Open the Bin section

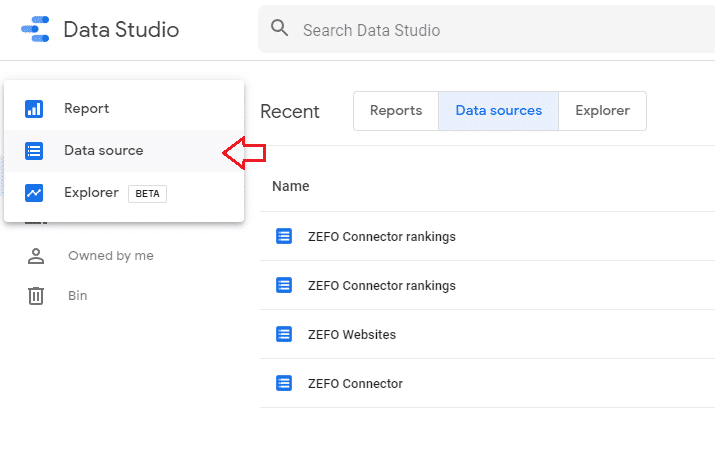[x=78, y=296]
